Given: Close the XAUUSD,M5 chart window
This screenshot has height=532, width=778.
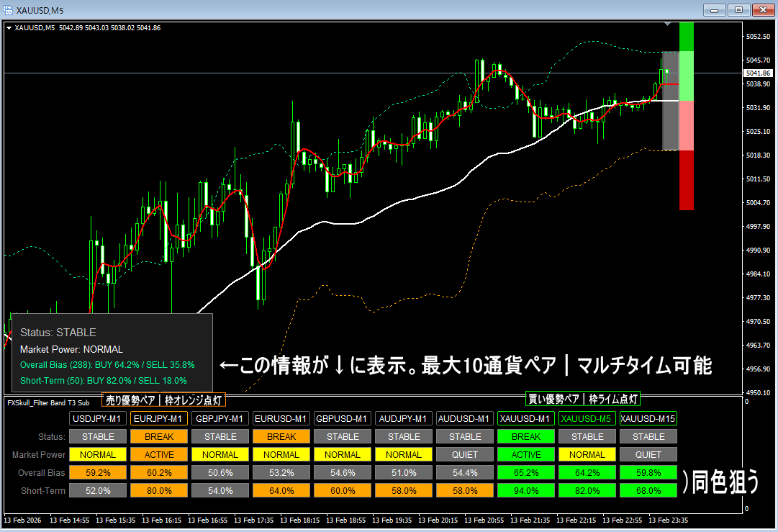Looking at the screenshot, I should pyautogui.click(x=761, y=10).
